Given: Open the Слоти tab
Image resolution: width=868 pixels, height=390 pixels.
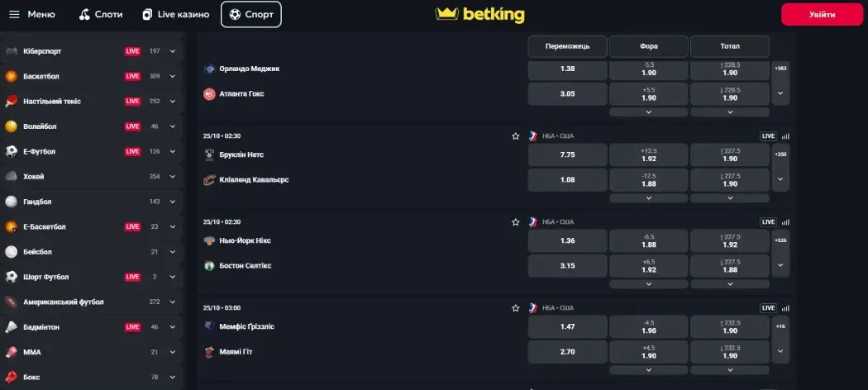Looking at the screenshot, I should click(103, 14).
